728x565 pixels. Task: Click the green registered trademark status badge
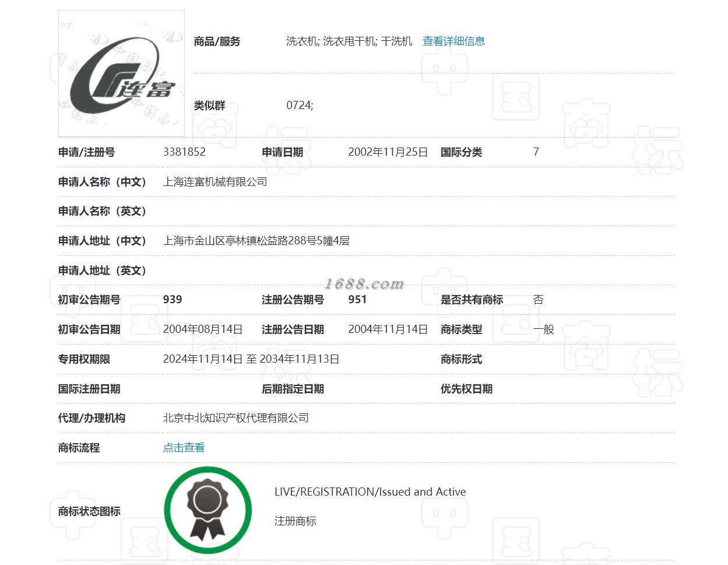point(208,510)
